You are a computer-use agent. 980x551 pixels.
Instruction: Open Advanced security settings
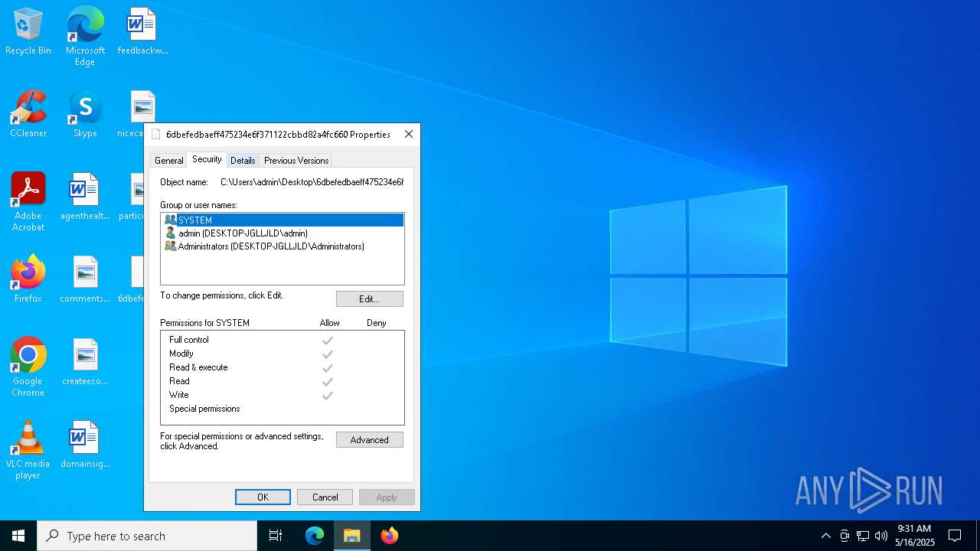[370, 440]
